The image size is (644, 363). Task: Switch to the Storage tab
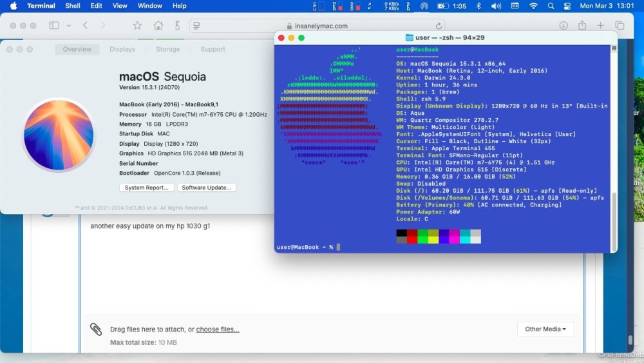click(167, 49)
